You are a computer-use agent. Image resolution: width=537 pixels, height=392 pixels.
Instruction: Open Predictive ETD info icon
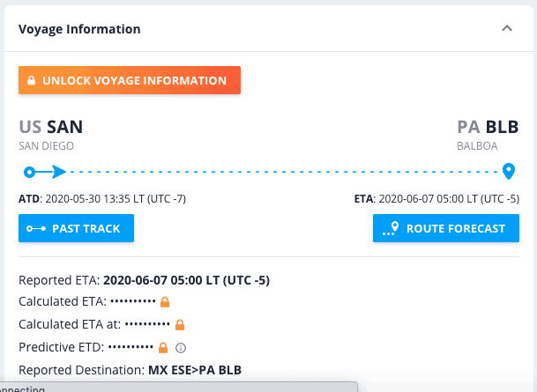click(181, 348)
